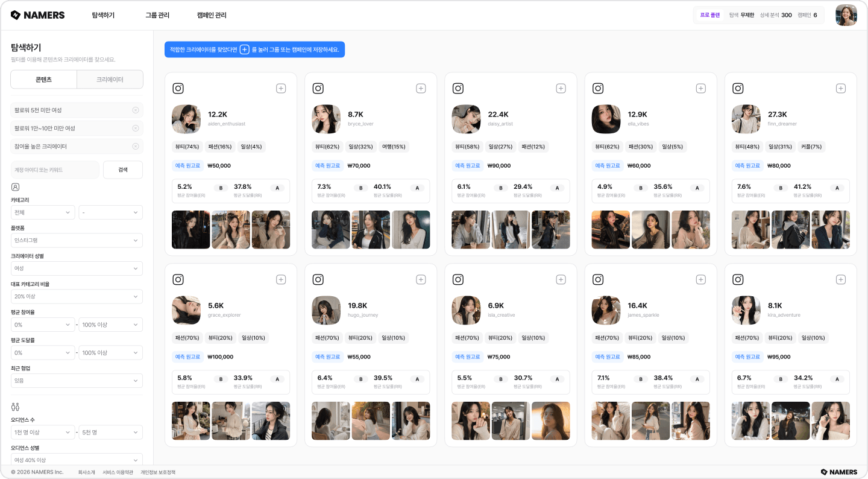Open 개인정보 보호정책 footer link
Image resolution: width=868 pixels, height=479 pixels.
pyautogui.click(x=158, y=472)
